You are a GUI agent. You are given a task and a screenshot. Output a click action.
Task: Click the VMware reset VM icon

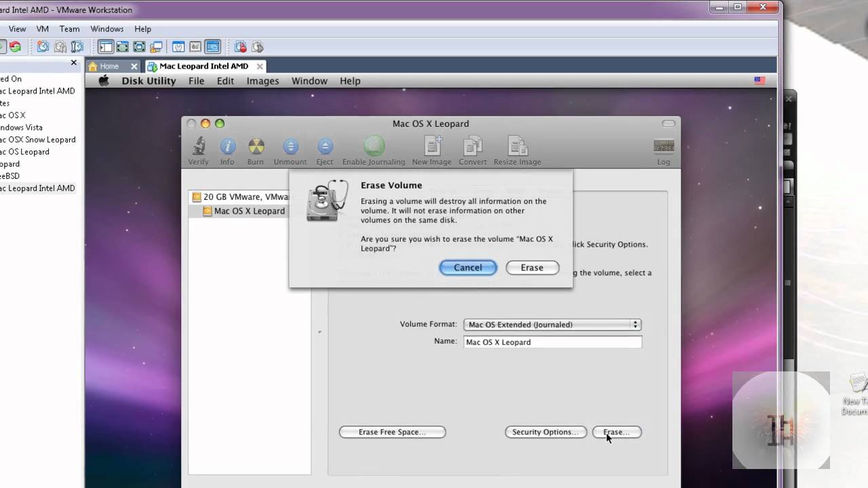pyautogui.click(x=15, y=47)
